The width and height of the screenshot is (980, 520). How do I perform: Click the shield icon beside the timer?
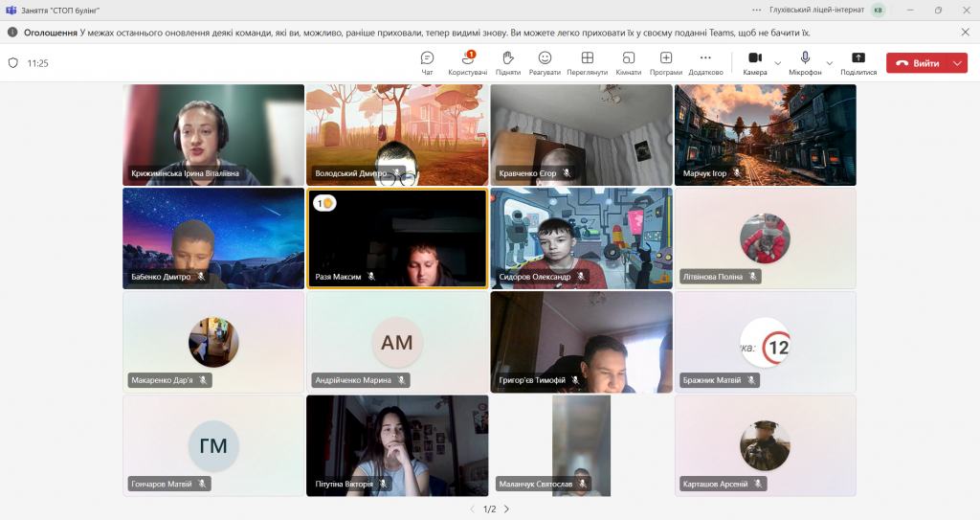click(x=13, y=63)
